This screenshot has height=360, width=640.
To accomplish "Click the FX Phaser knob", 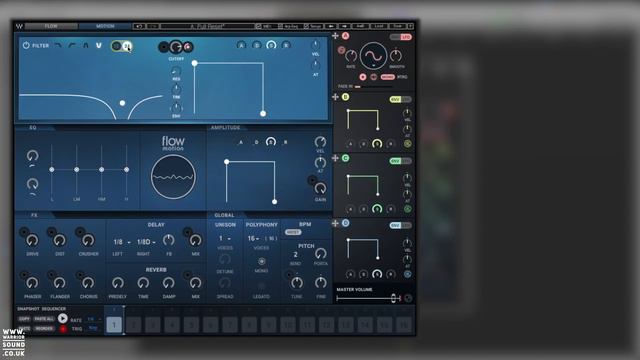I will (x=32, y=282).
